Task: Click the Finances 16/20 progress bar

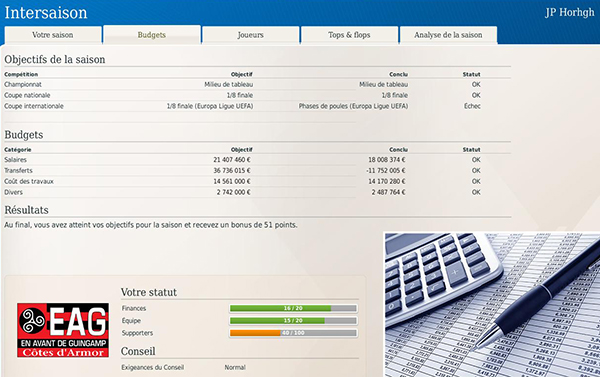Action: 293,308
